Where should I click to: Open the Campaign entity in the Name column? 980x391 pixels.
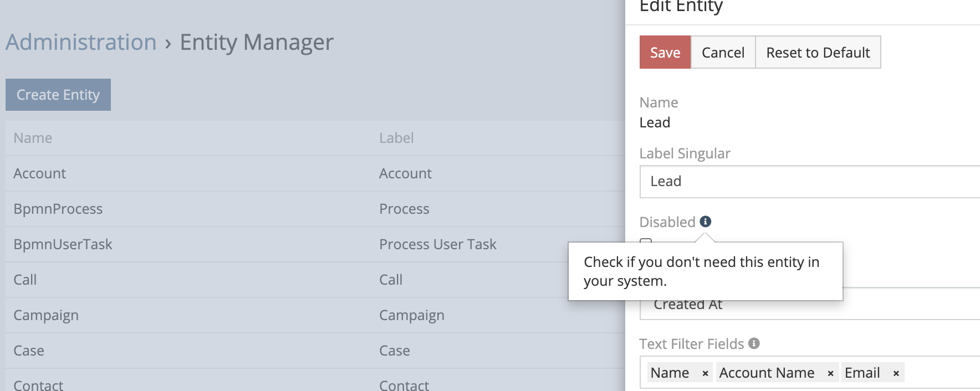pyautogui.click(x=46, y=315)
